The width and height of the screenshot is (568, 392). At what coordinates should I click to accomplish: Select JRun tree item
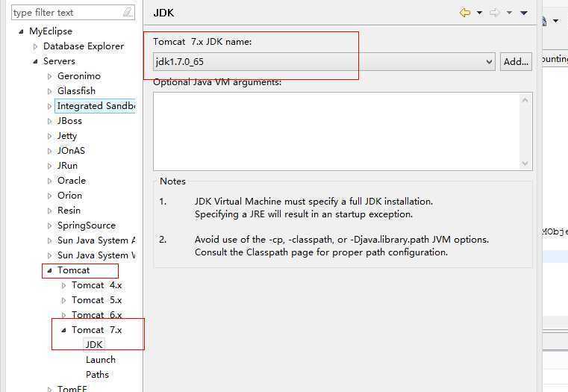click(x=67, y=165)
